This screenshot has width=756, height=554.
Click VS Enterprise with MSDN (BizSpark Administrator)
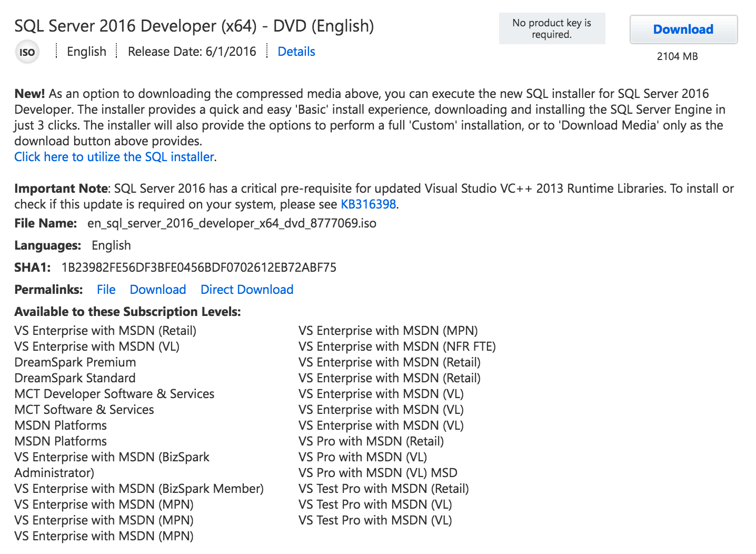[x=112, y=465]
